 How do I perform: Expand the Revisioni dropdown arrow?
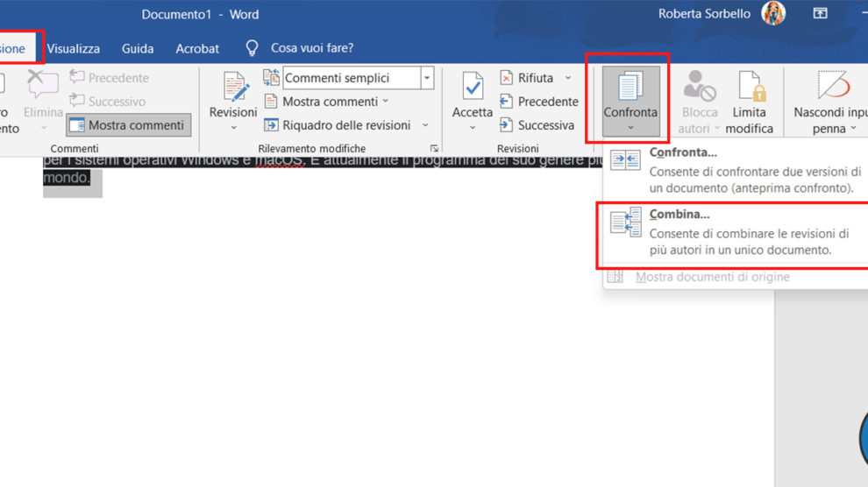pos(233,128)
